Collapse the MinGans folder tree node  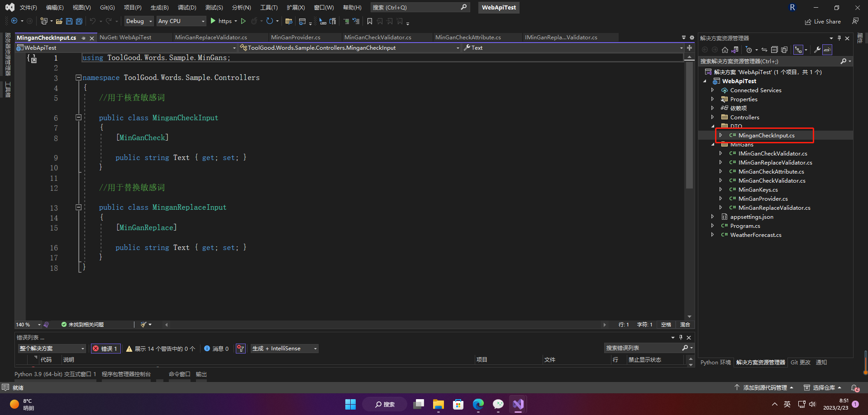click(x=713, y=144)
